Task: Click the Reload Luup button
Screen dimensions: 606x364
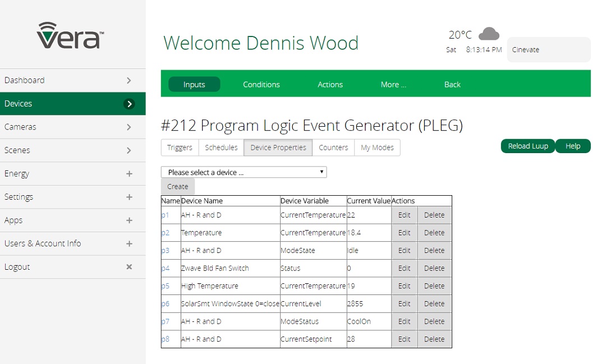Action: pyautogui.click(x=528, y=146)
